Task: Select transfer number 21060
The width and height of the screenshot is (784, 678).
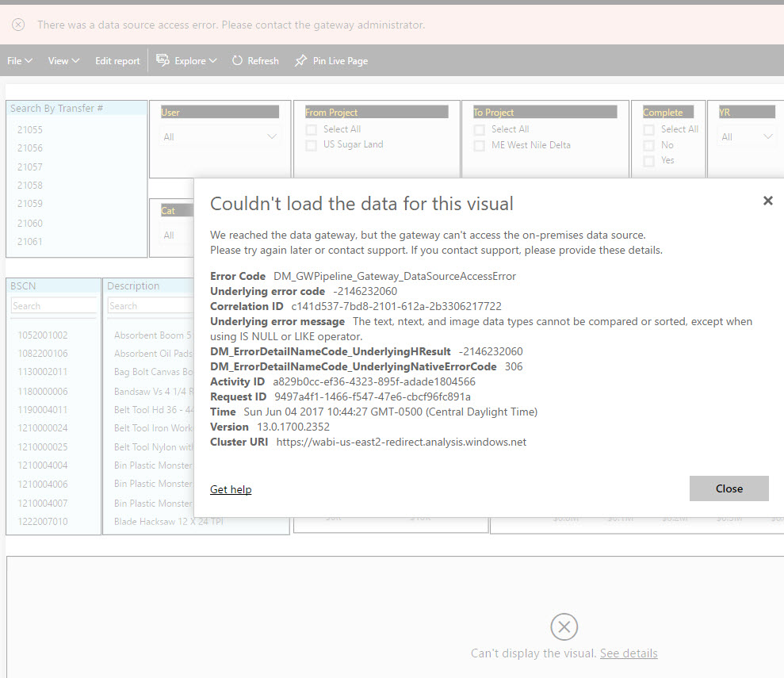Action: coord(29,223)
